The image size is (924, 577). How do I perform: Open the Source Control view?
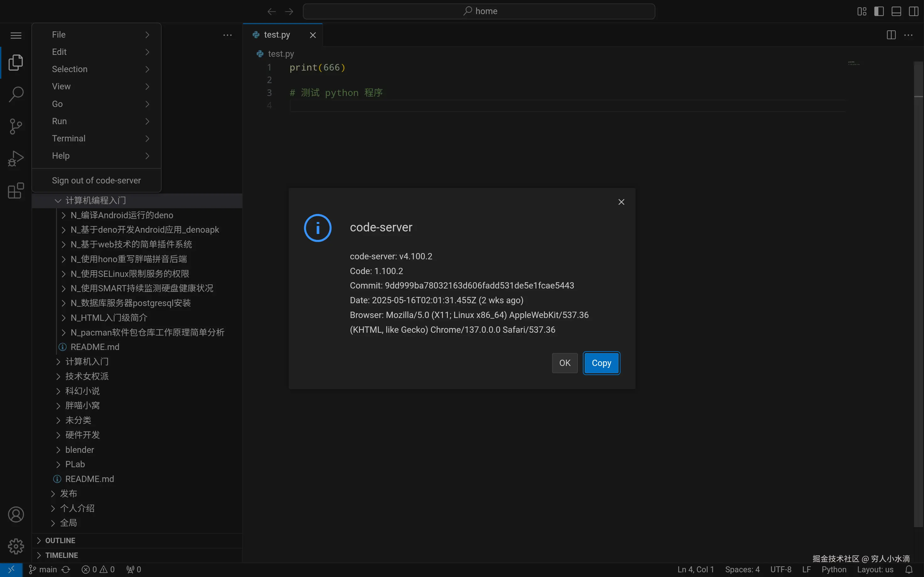click(x=16, y=126)
